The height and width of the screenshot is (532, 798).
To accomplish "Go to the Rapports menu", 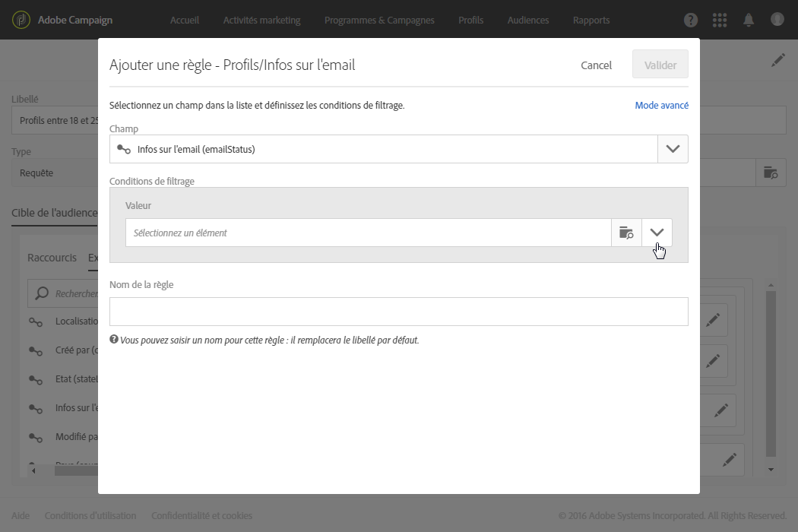I will point(591,21).
